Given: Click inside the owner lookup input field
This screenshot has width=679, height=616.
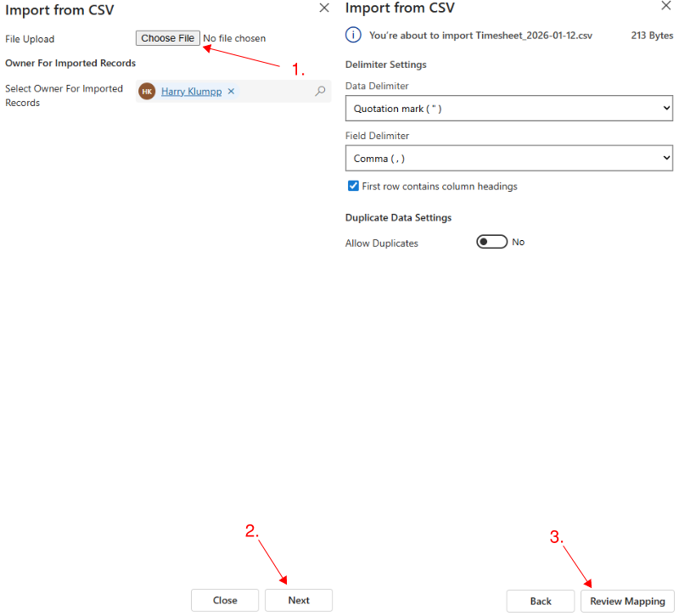Looking at the screenshot, I should 272,91.
